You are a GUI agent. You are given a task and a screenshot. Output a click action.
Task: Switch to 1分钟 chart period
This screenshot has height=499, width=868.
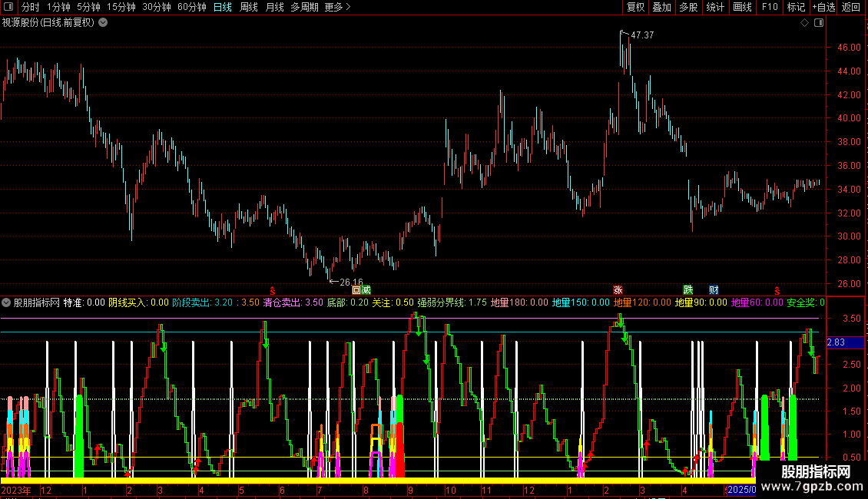[58, 7]
